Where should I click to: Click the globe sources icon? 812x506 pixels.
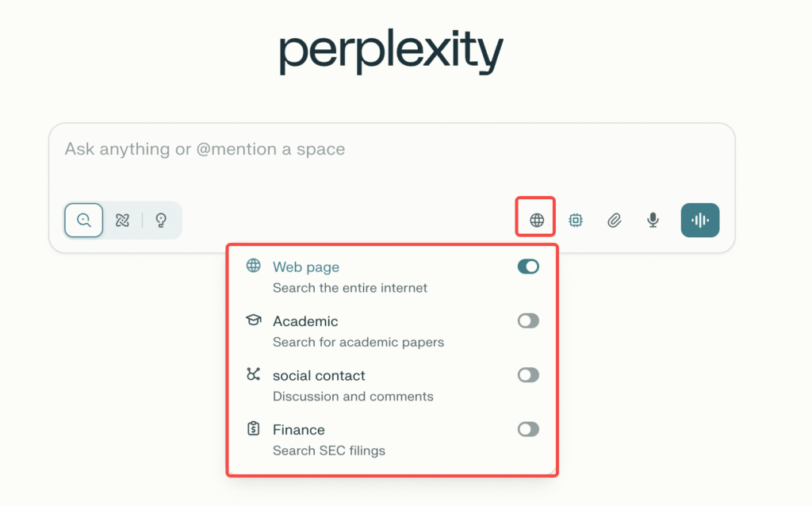coord(537,220)
